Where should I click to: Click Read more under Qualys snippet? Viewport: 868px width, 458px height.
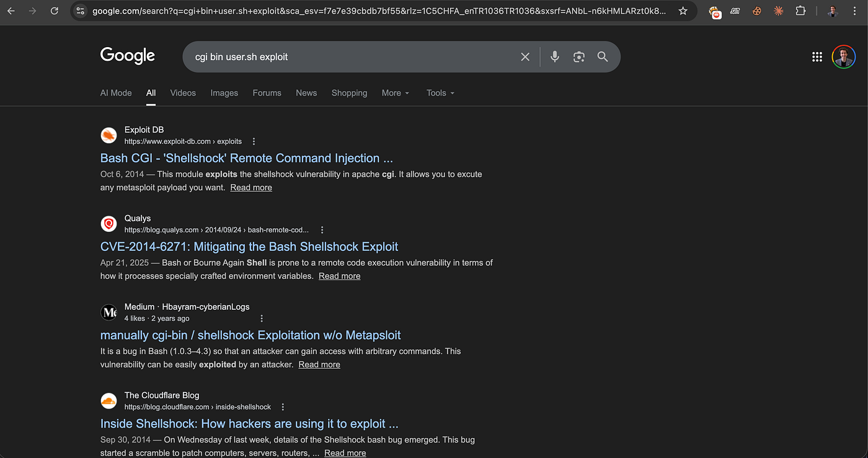[x=339, y=276]
